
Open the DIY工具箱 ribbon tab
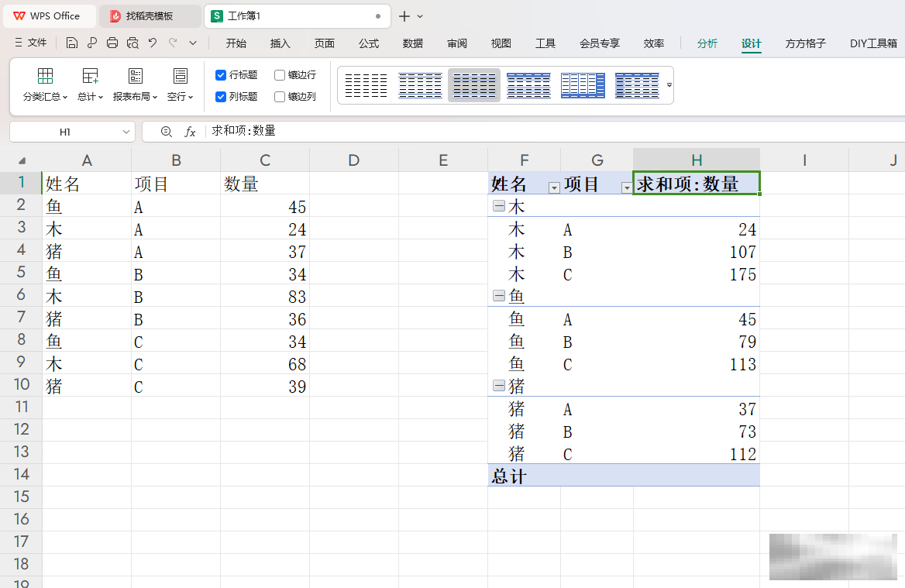click(x=873, y=43)
